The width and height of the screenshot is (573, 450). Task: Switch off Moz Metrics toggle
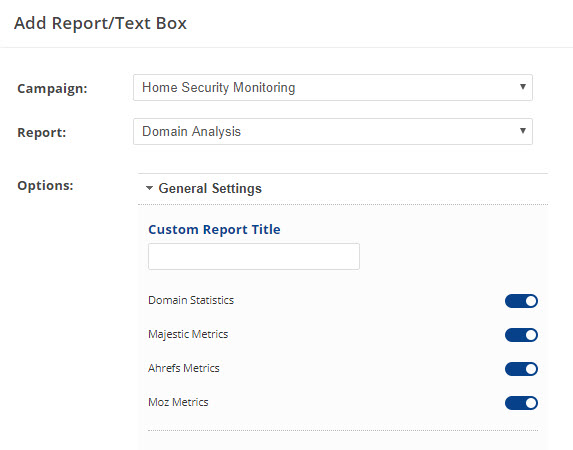pyautogui.click(x=521, y=403)
